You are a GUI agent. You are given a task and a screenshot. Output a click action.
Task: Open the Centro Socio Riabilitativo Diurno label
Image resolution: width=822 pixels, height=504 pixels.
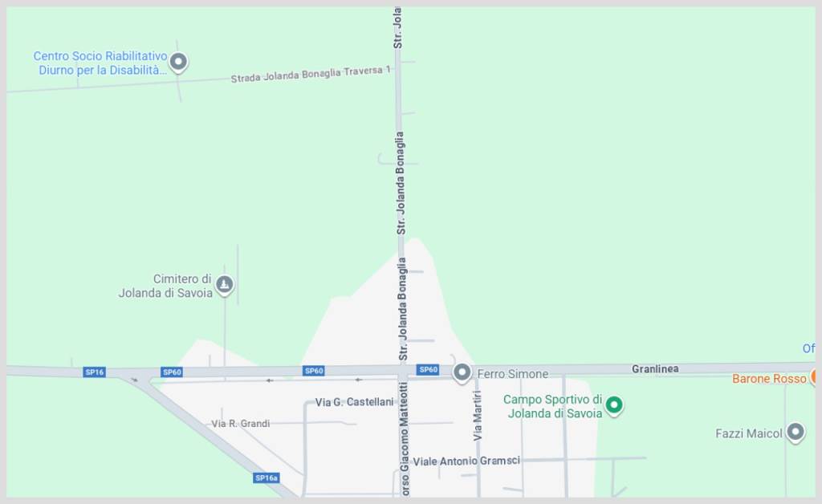(x=100, y=63)
